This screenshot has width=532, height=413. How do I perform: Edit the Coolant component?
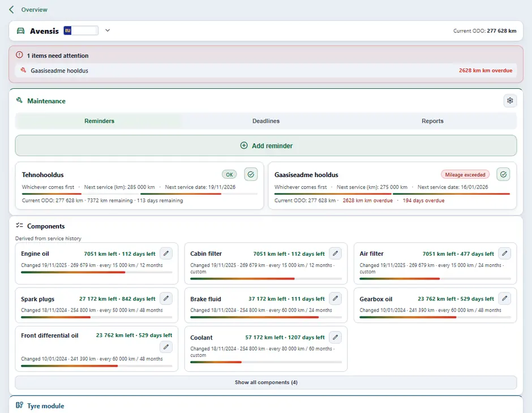coord(335,337)
